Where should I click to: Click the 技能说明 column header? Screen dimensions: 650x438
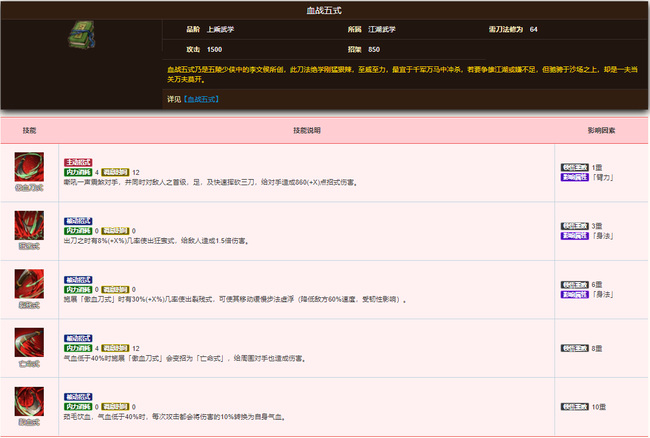307,131
